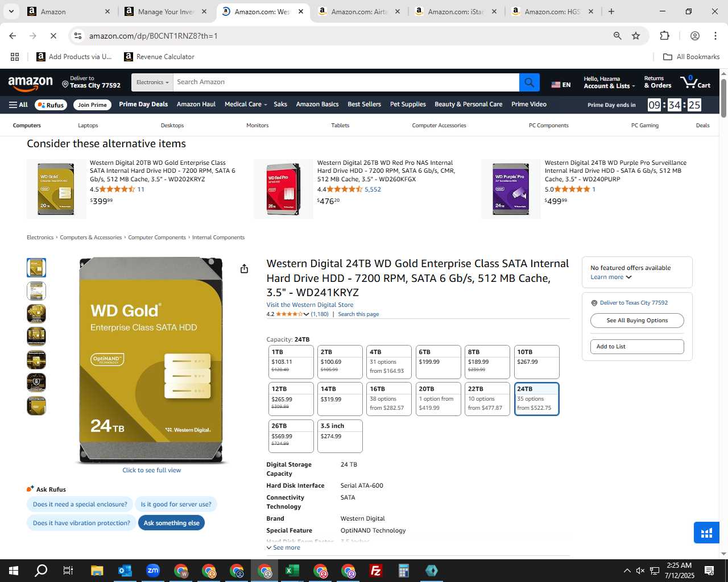The image size is (728, 582).
Task: Open Excel from taskbar
Action: pyautogui.click(x=292, y=571)
